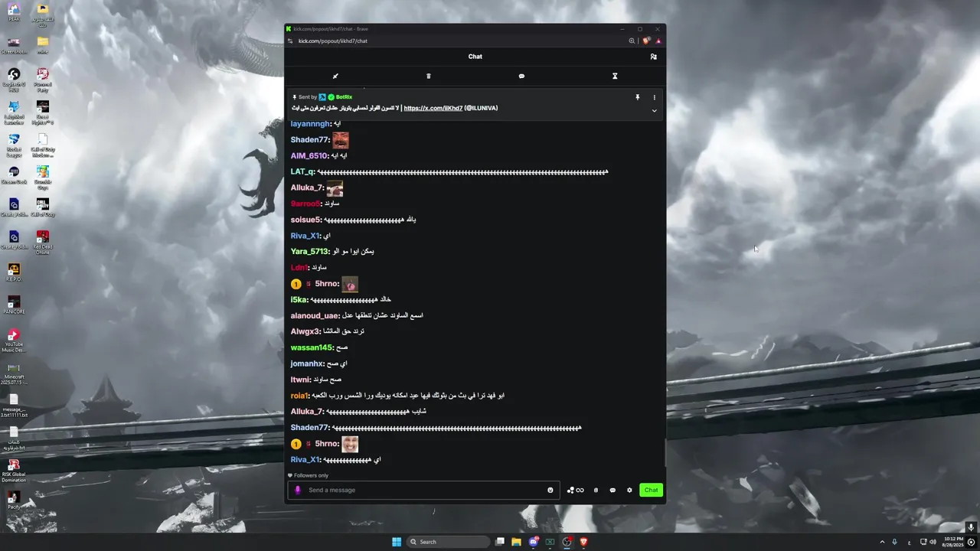Click the trash clear-chat icon
Image resolution: width=980 pixels, height=551 pixels.
coord(429,76)
